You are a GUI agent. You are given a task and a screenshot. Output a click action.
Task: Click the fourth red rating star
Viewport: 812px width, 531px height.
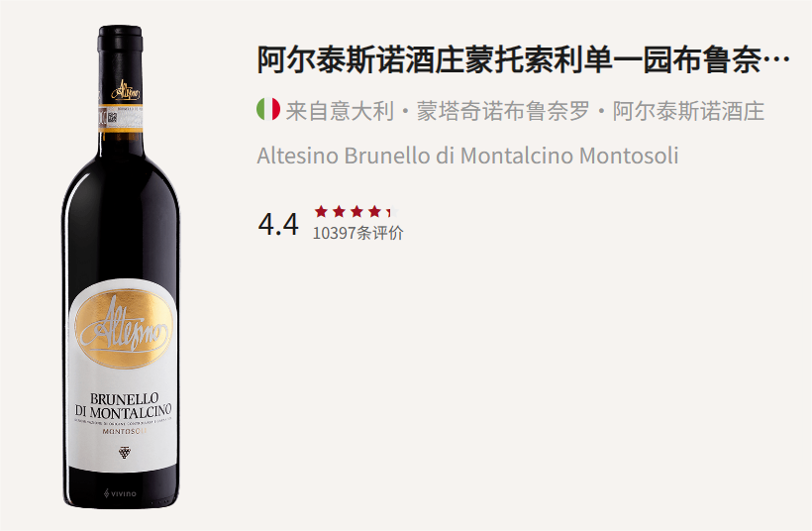pos(374,211)
